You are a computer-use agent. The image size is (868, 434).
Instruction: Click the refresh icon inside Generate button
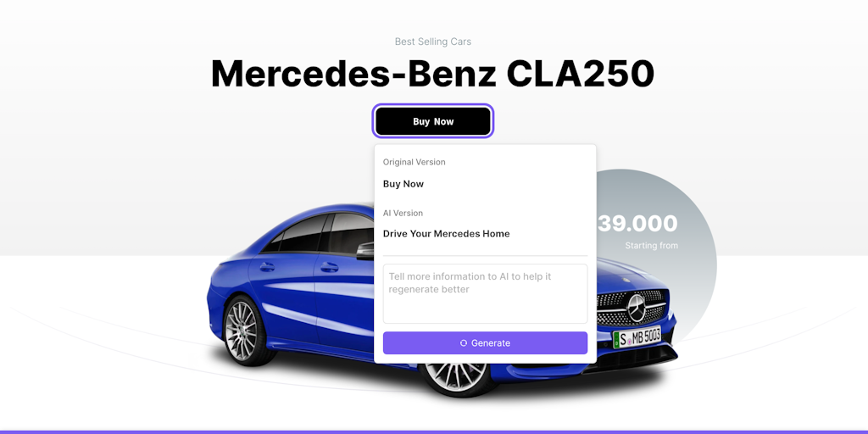pyautogui.click(x=464, y=343)
